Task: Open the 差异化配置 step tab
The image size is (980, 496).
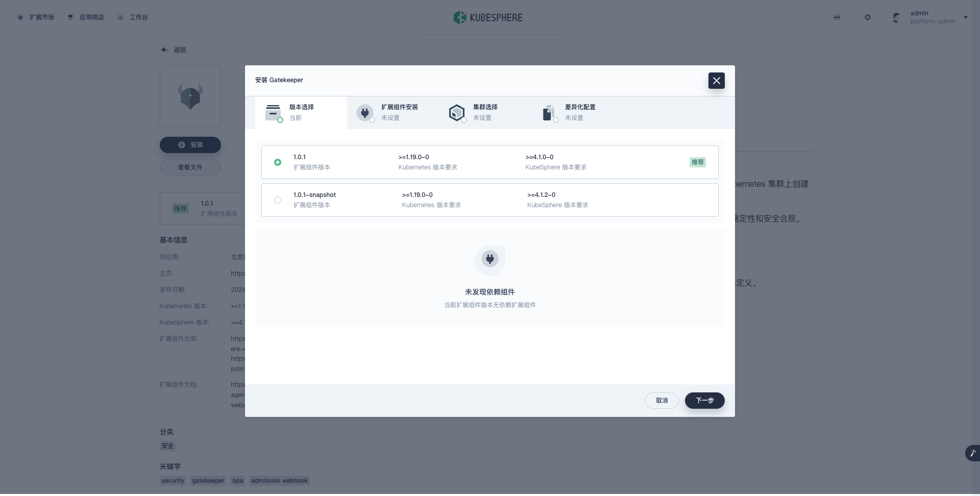Action: (577, 112)
